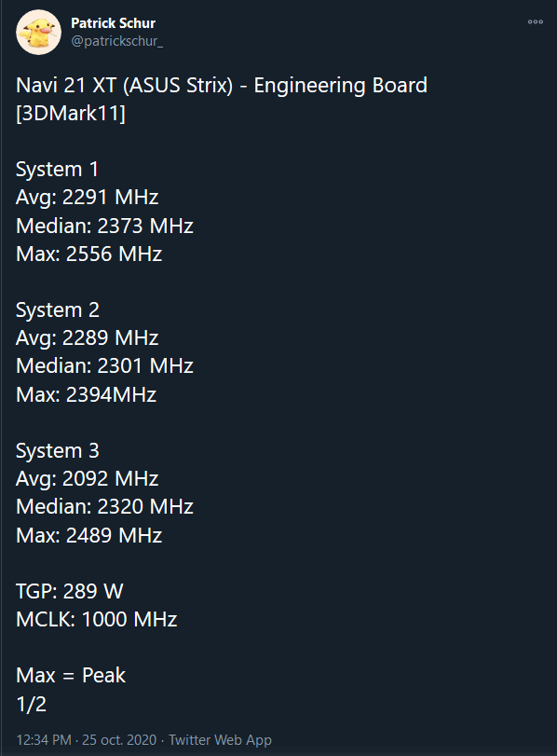Viewport: 557px width, 756px height.
Task: Click the 12:34 PM timestamp
Action: tap(44, 739)
